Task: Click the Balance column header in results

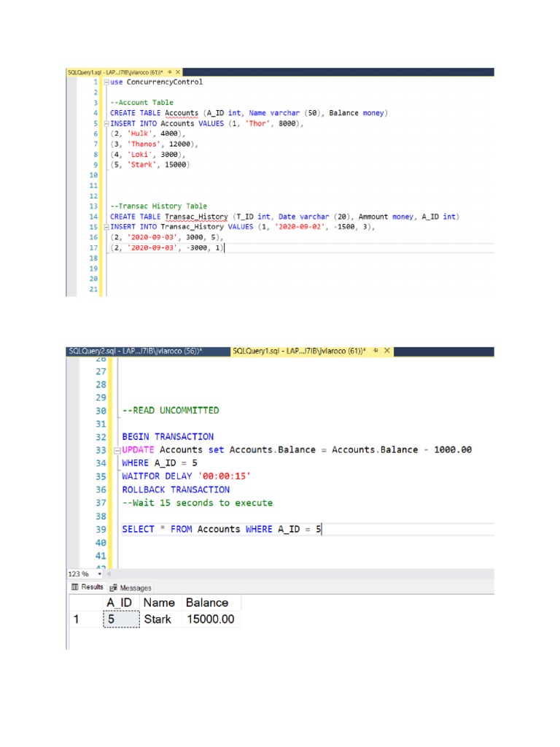Action: pyautogui.click(x=207, y=603)
